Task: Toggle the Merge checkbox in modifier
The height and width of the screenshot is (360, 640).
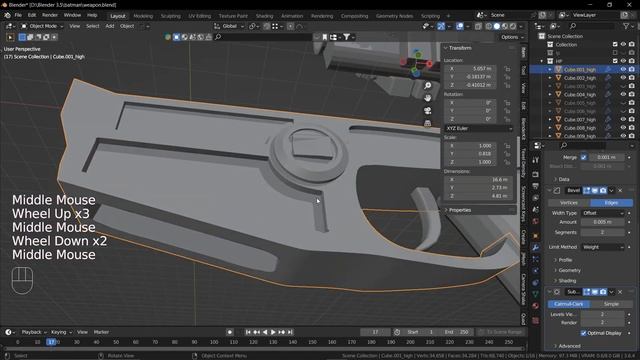Action: coord(584,157)
